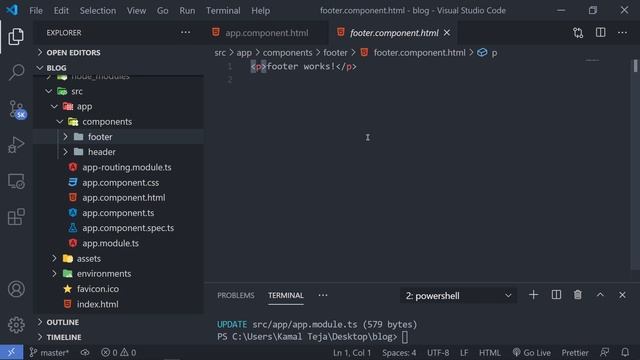
Task: Close the footer.component.html tab
Action: click(x=447, y=33)
